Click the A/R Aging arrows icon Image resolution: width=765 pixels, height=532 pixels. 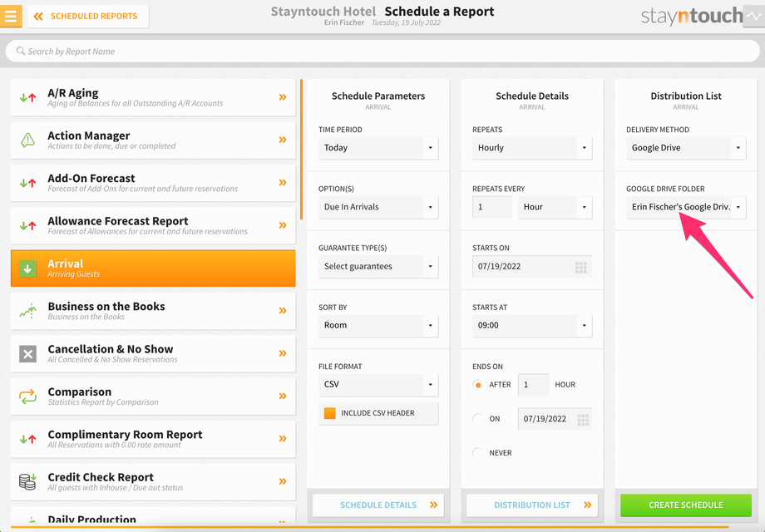coord(27,97)
